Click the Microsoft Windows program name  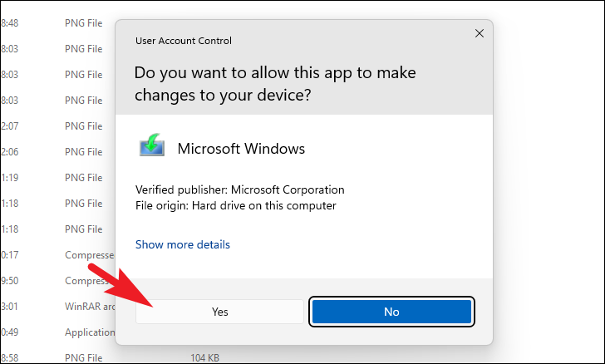[x=241, y=149]
